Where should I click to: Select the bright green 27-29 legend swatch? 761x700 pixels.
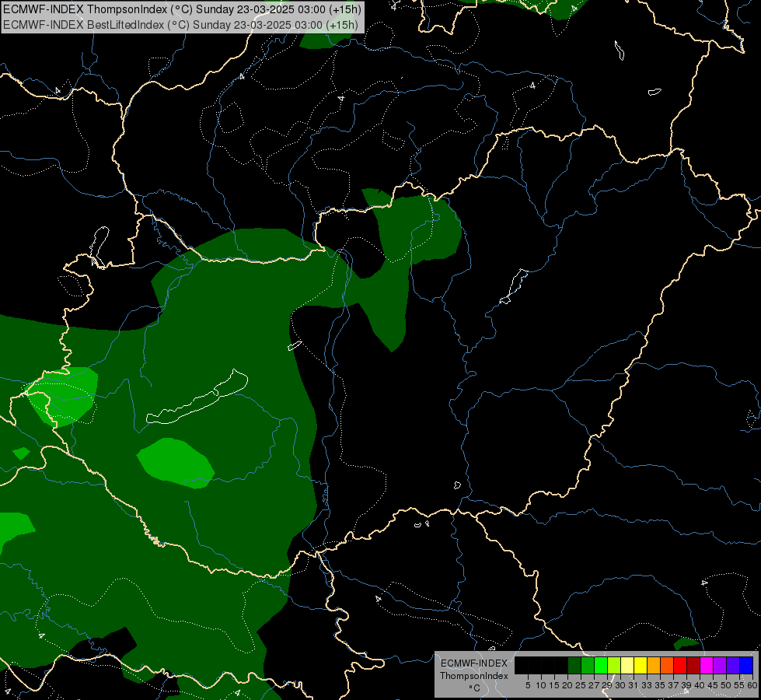pos(600,665)
